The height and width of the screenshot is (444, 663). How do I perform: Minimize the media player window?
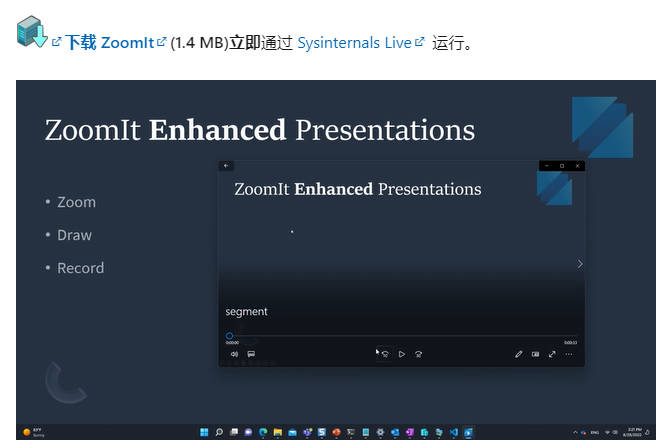547,166
